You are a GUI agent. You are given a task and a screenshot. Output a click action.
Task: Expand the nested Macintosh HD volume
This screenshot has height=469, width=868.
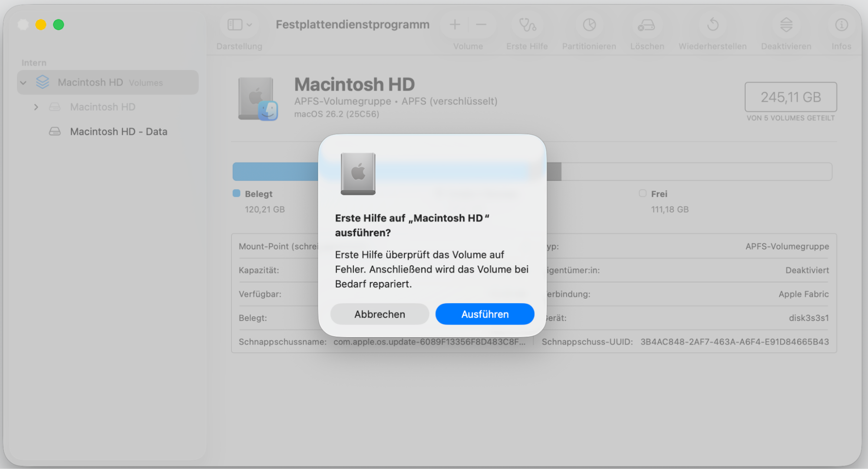click(36, 107)
